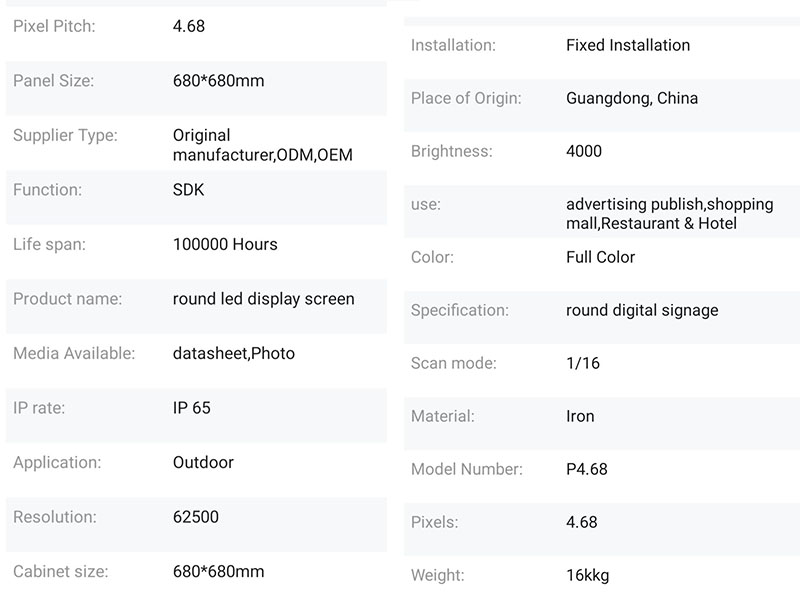The height and width of the screenshot is (600, 800).
Task: Click the 100000 Hours life span value
Action: (225, 244)
